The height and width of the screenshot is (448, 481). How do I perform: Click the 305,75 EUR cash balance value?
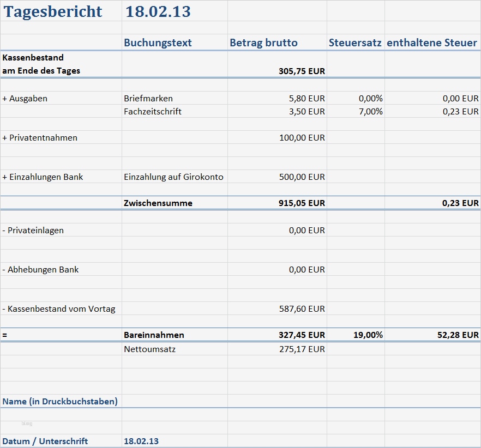point(303,71)
